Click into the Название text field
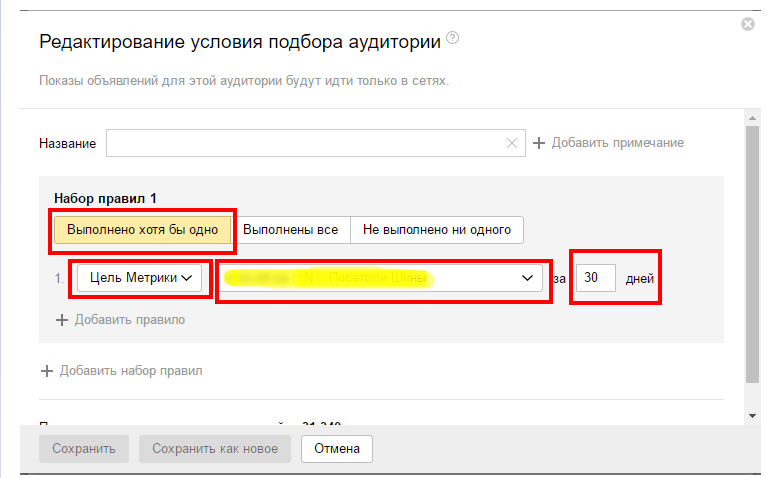This screenshot has height=478, width=767. click(316, 143)
